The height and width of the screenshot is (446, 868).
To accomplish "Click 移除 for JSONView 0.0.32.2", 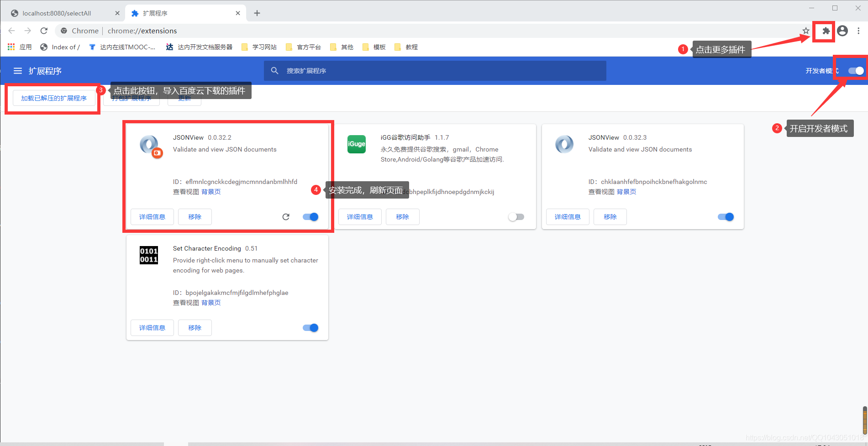I will coord(195,217).
